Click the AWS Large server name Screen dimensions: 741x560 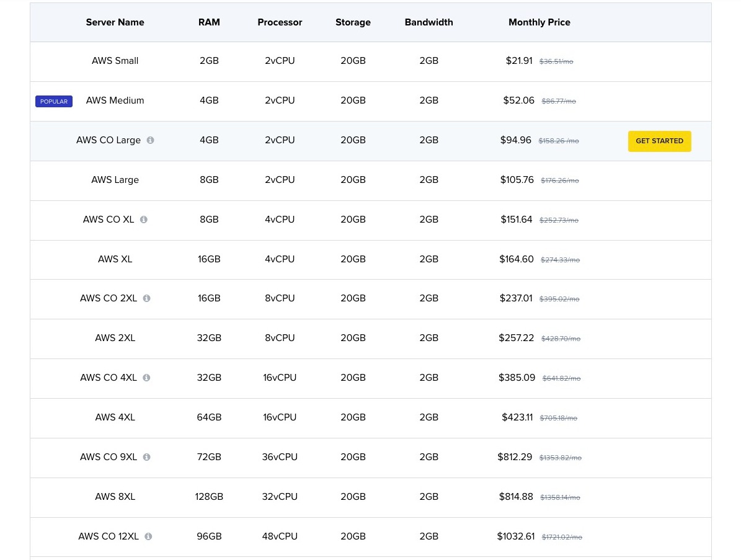[x=115, y=180]
